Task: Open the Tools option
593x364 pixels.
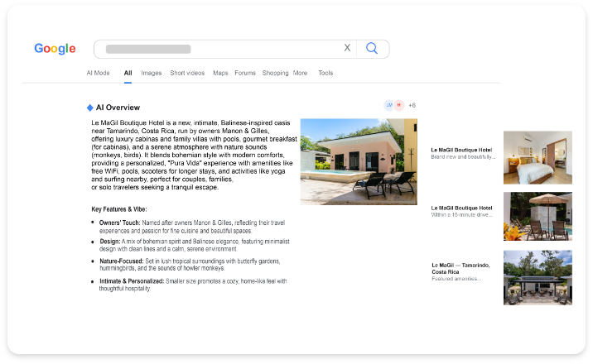Action: 325,73
